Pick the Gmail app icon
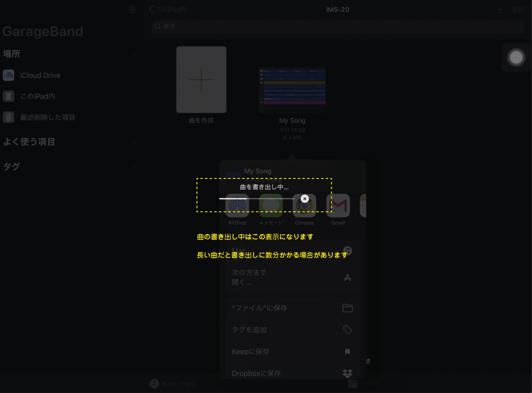Screen dimensions: 532x393 click(338, 206)
